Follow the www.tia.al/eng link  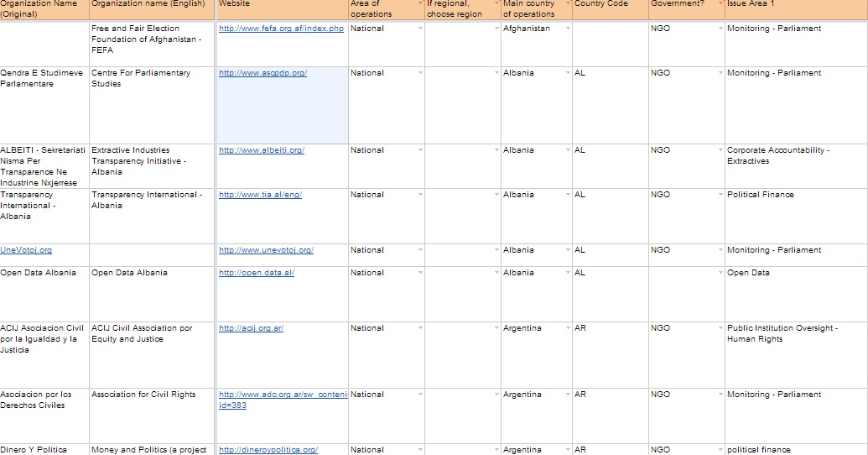[x=260, y=195]
